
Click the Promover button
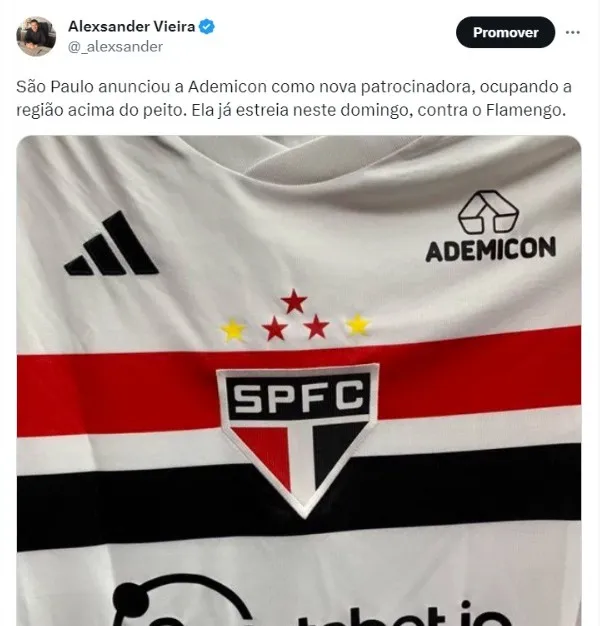pos(505,32)
